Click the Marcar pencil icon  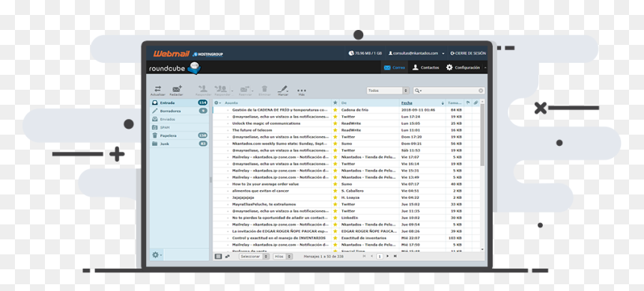coord(282,89)
